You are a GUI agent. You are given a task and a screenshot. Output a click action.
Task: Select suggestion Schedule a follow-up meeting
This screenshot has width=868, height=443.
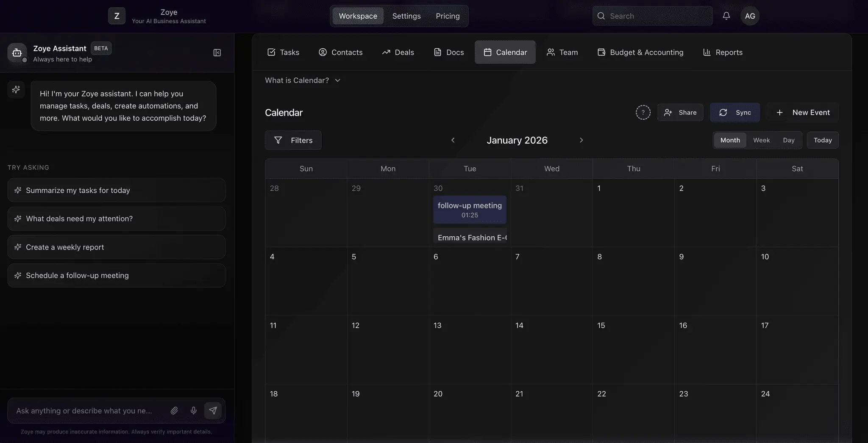(x=117, y=275)
